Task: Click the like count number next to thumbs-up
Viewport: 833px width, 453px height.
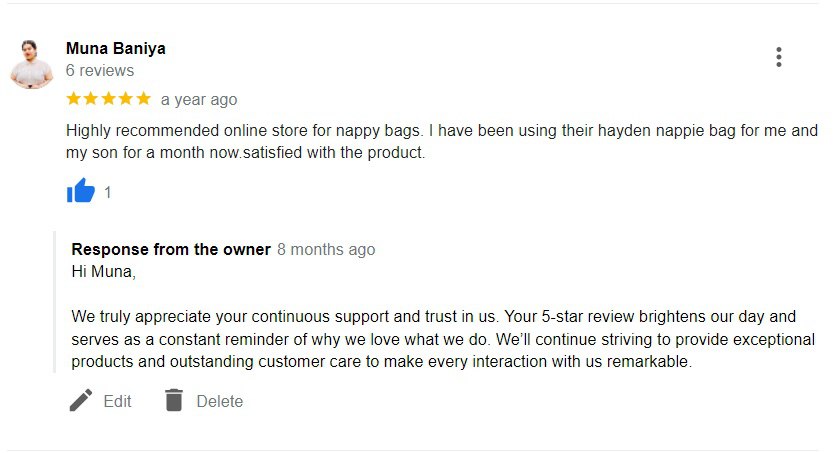Action: pyautogui.click(x=108, y=192)
